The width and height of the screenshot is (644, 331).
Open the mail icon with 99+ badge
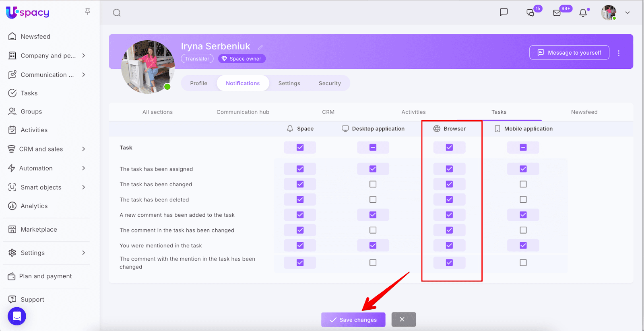coord(557,13)
